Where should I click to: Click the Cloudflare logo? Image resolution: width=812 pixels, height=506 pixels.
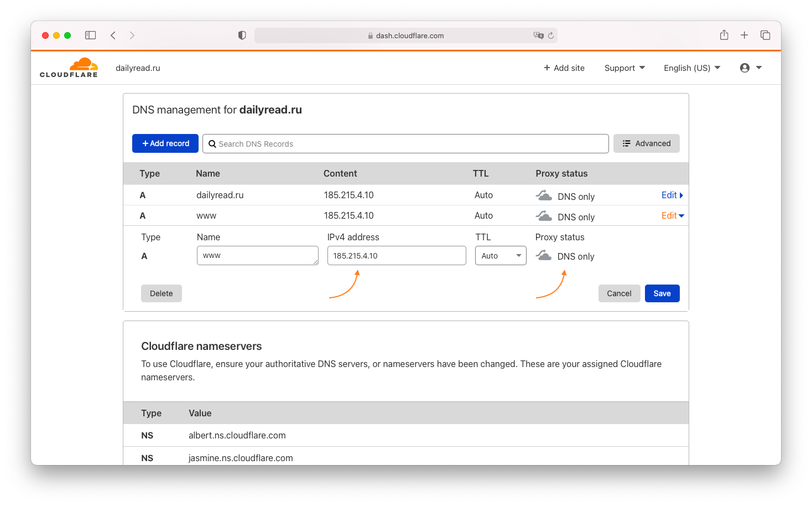pyautogui.click(x=69, y=68)
